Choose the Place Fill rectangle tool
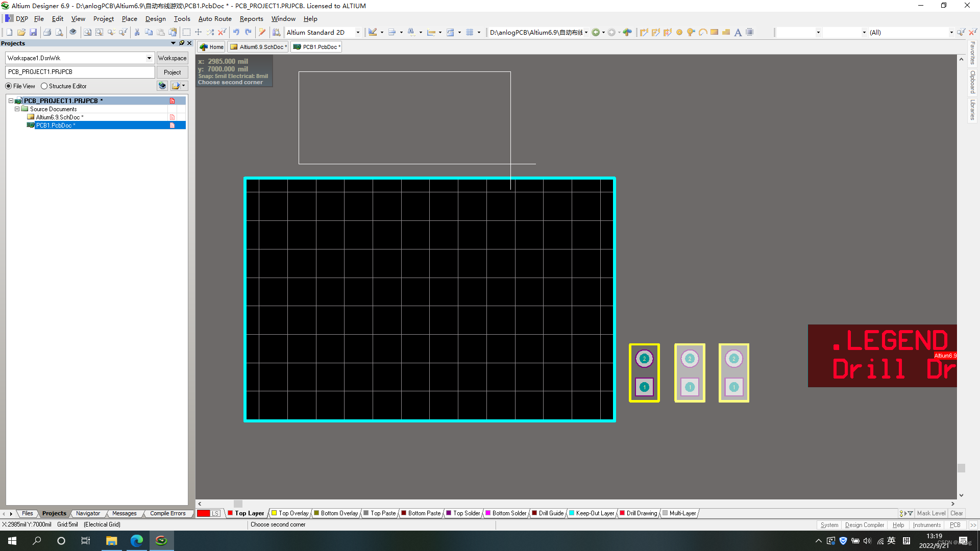 (x=715, y=32)
